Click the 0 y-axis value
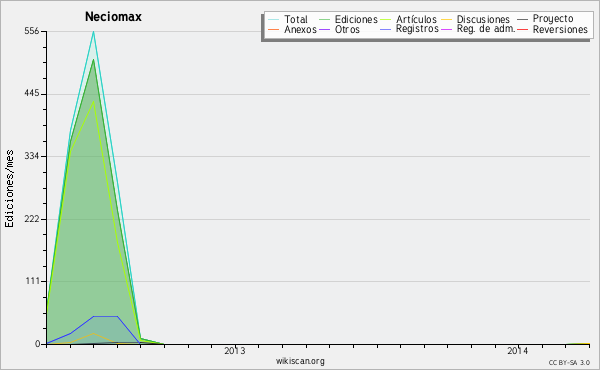 pos(37,344)
